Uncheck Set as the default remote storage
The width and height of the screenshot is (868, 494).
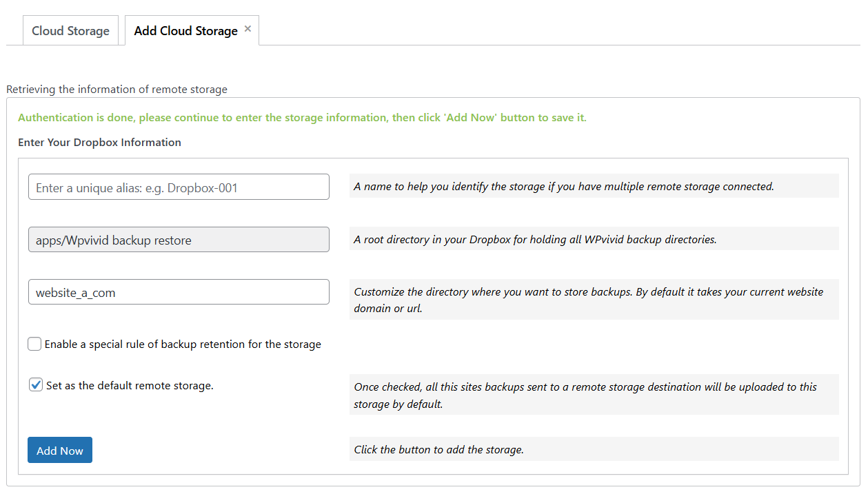(36, 385)
